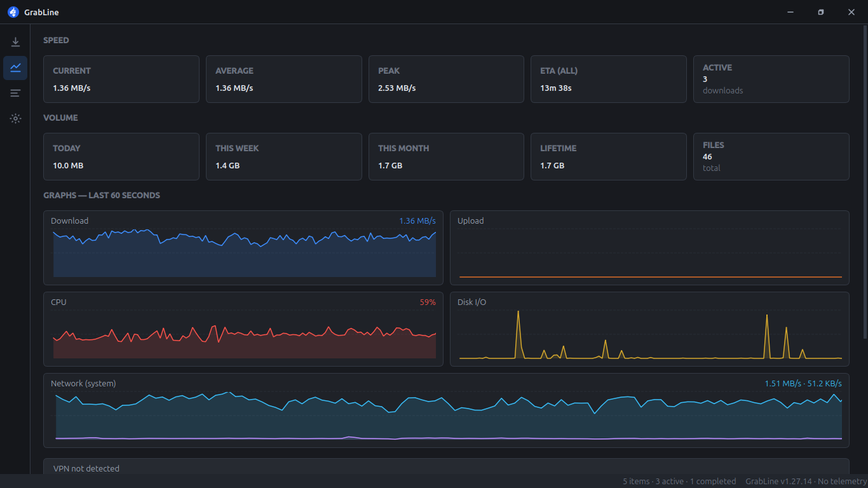This screenshot has width=868, height=488.
Task: Click the 1.51 MB/s · 51.2 KB/s network value
Action: 803,384
